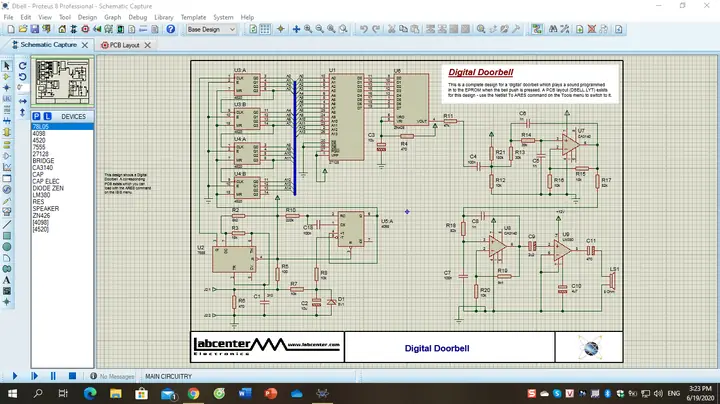Select the Graph Mode tool
720x404 pixels.
click(7, 167)
